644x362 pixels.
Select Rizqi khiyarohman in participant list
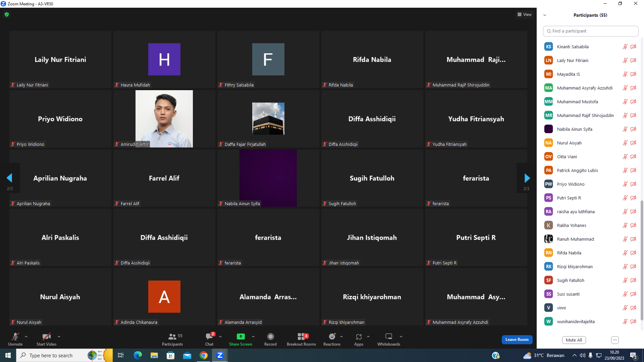tap(590, 266)
